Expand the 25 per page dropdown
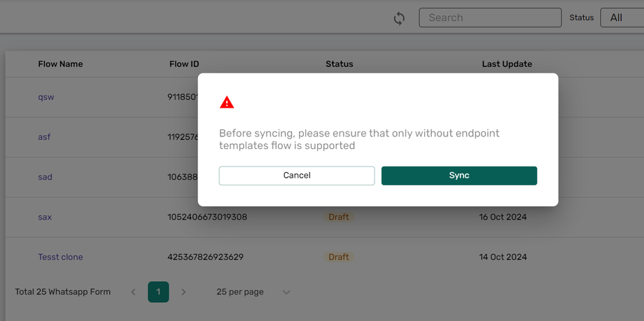644x321 pixels. (x=240, y=292)
